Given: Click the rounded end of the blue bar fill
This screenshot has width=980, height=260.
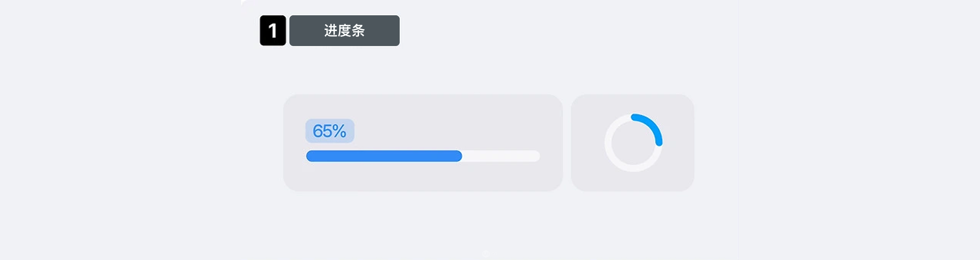Looking at the screenshot, I should pyautogui.click(x=458, y=156).
